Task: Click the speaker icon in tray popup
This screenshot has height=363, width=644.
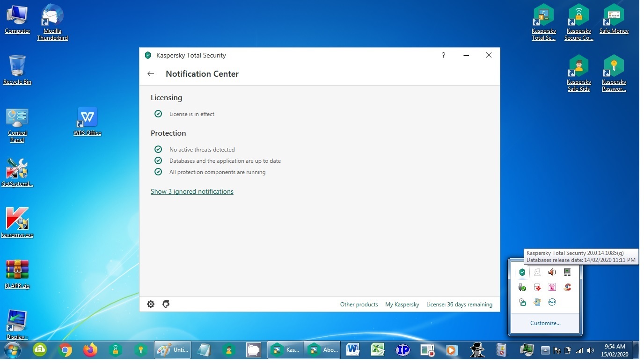Action: coord(552,272)
